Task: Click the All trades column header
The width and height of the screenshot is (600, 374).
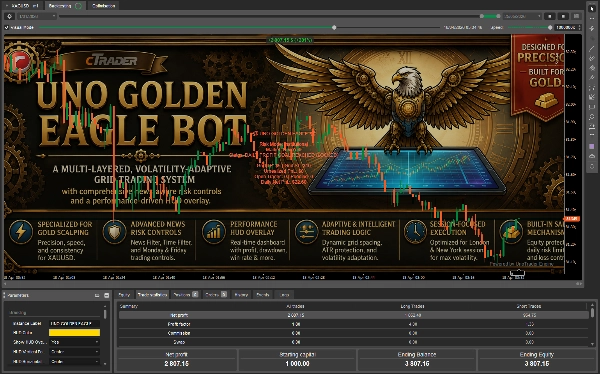Action: point(295,306)
